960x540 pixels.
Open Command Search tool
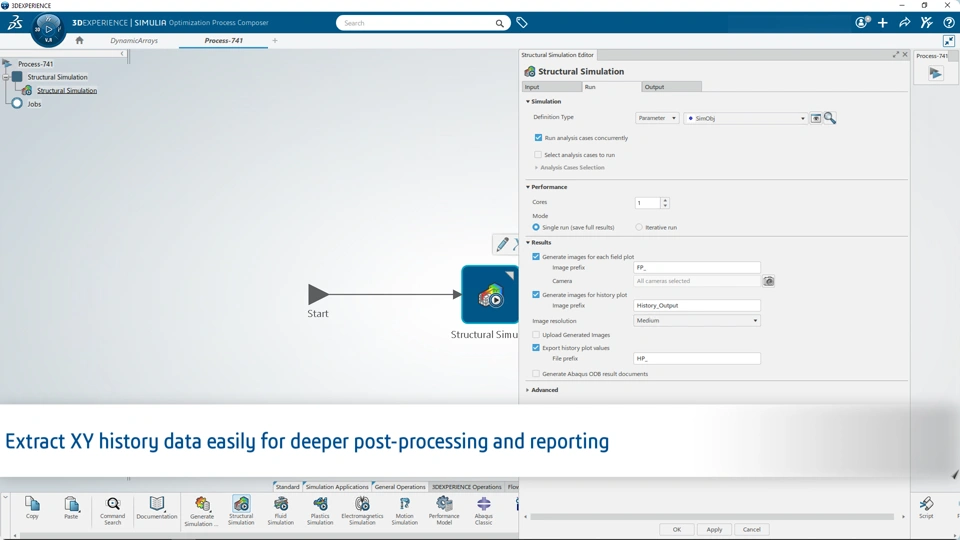113,511
